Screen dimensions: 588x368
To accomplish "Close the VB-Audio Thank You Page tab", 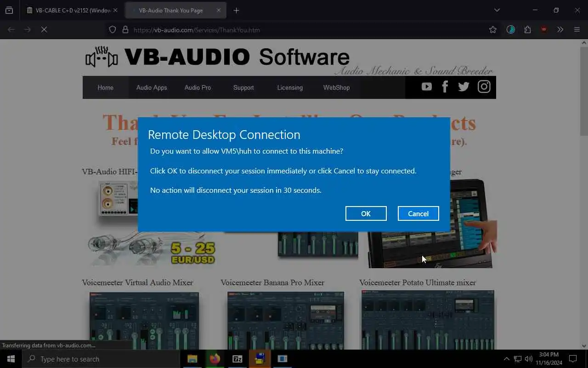I will coord(219,10).
